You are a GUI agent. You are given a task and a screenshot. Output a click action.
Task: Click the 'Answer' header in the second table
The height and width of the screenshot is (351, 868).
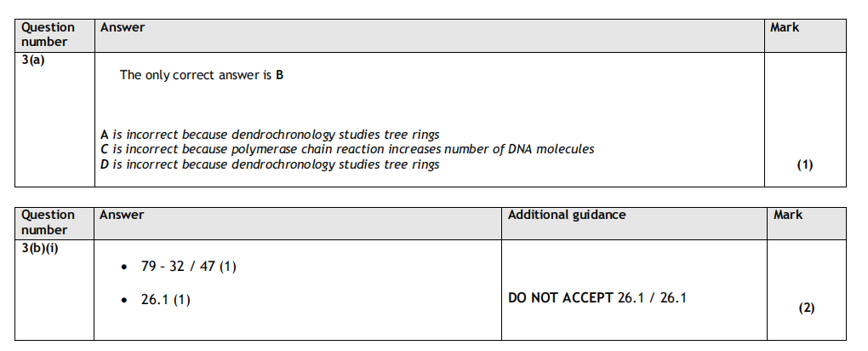click(x=123, y=215)
